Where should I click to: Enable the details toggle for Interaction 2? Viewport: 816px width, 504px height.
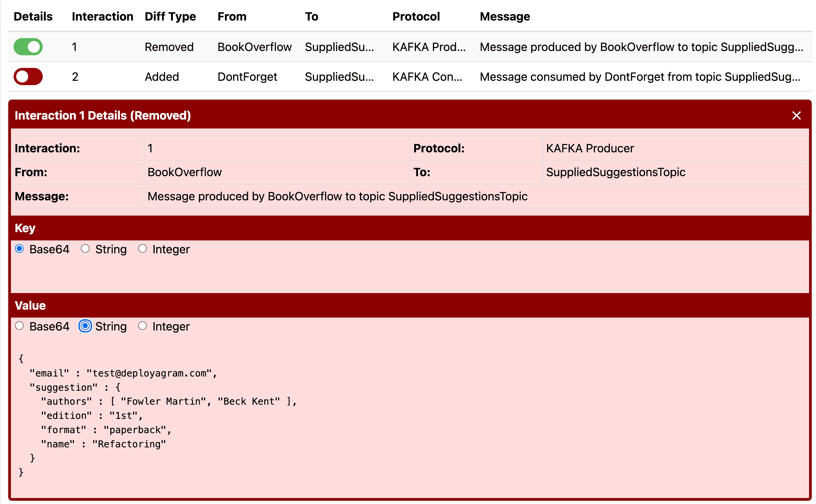[x=28, y=76]
